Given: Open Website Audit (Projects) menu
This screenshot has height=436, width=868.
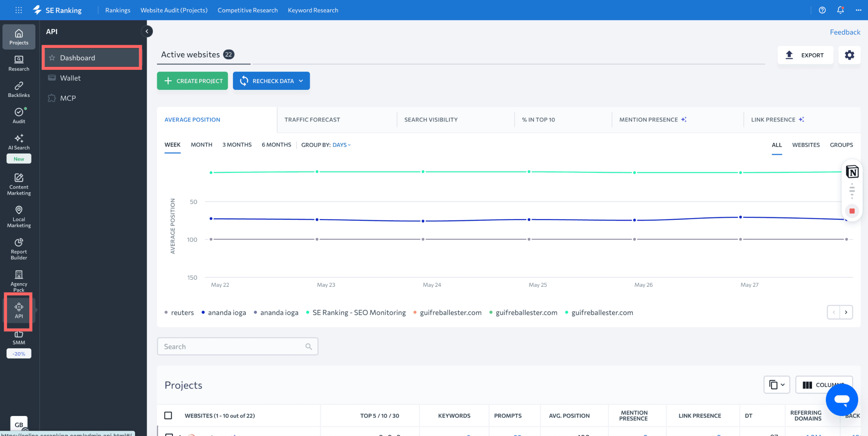Looking at the screenshot, I should pyautogui.click(x=174, y=10).
